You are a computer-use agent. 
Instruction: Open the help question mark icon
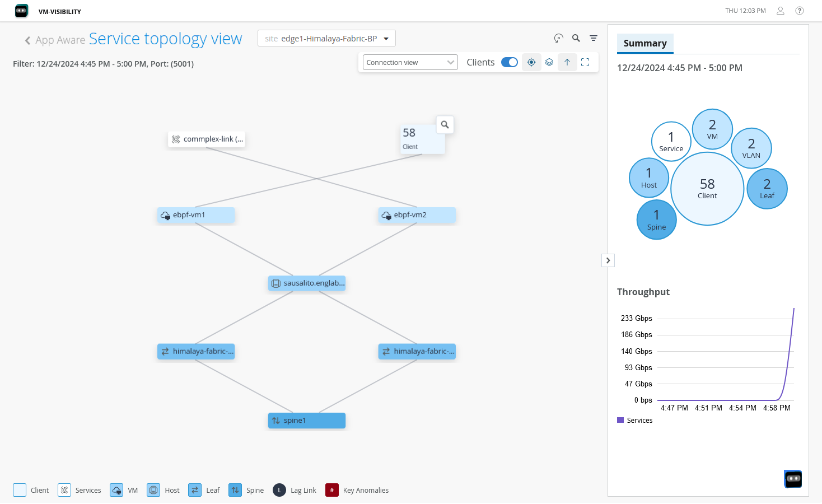[x=800, y=11]
